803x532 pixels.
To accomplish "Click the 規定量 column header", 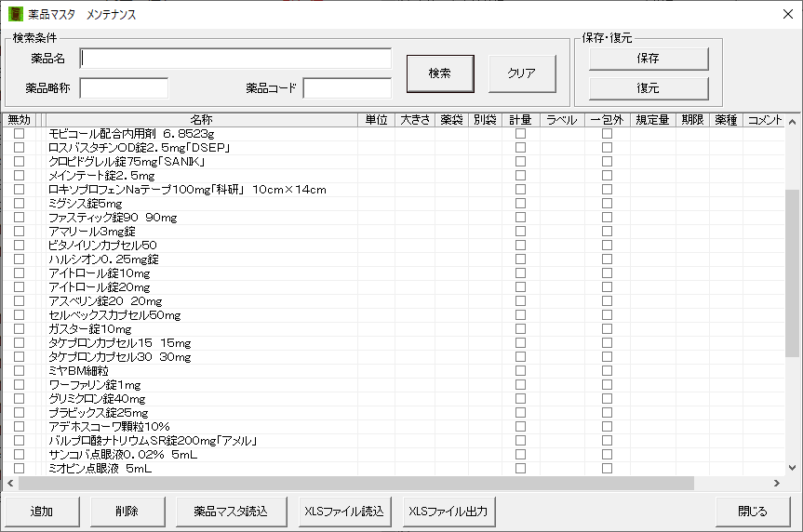I will tap(652, 120).
